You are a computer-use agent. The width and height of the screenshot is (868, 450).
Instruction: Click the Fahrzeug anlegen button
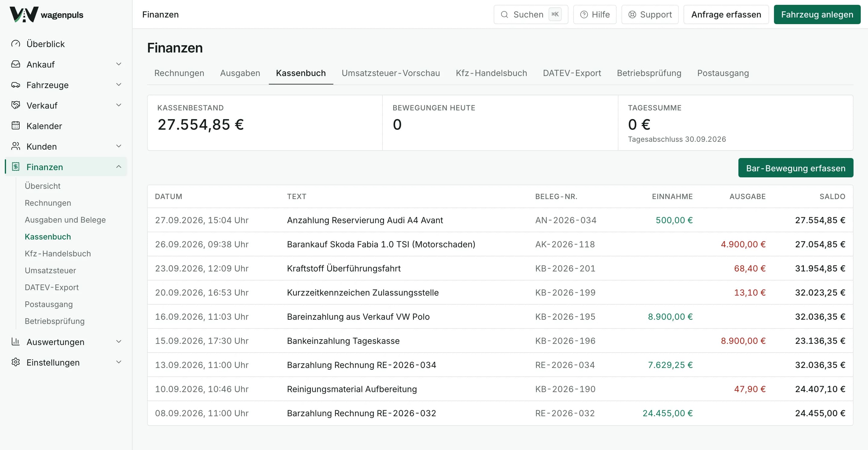[x=817, y=14]
